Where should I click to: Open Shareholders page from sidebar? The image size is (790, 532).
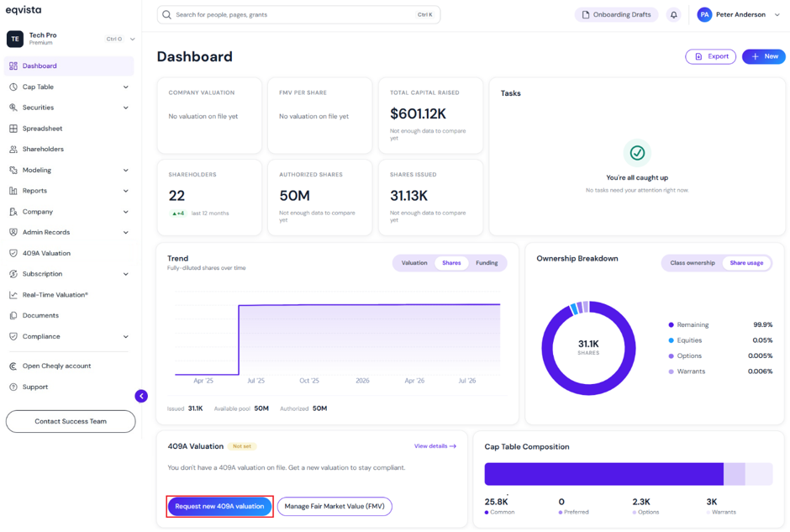tap(69, 149)
